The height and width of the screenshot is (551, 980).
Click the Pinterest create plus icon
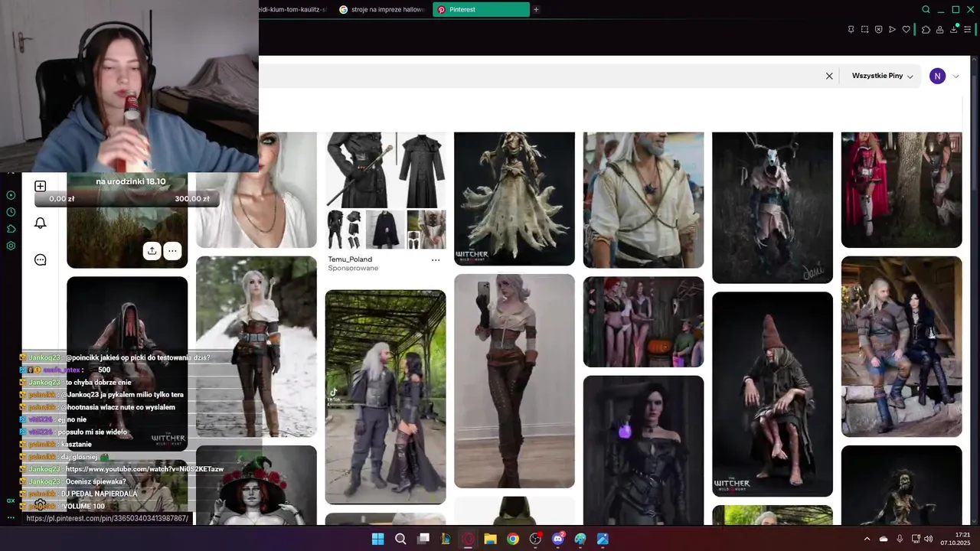click(x=41, y=186)
